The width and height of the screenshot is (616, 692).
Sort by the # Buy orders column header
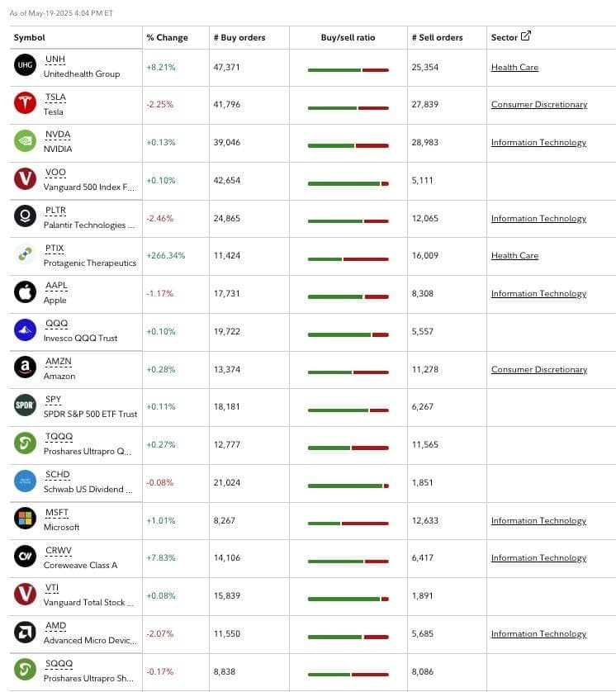(x=239, y=37)
